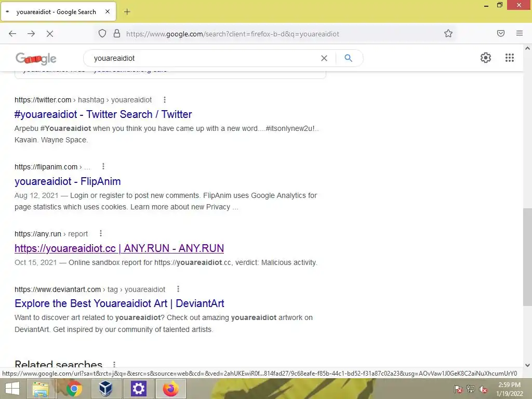532x399 pixels.
Task: Open Explore the Best Youareaidiot Art link
Action: 119,303
